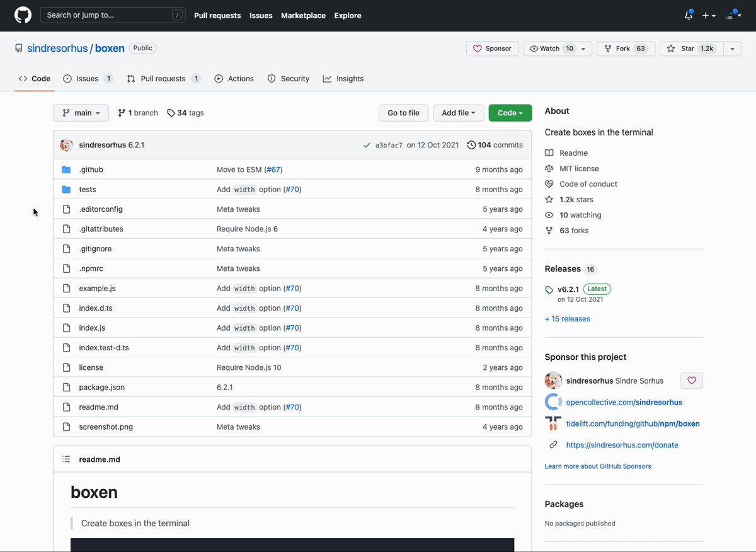Click the sindresorhus commit author avatar

click(x=67, y=145)
